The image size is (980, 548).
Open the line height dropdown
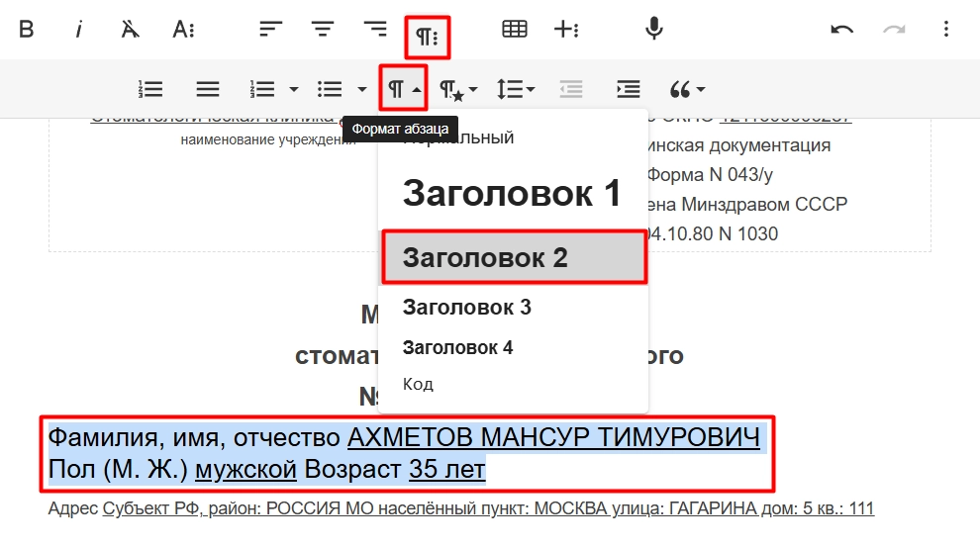point(516,90)
